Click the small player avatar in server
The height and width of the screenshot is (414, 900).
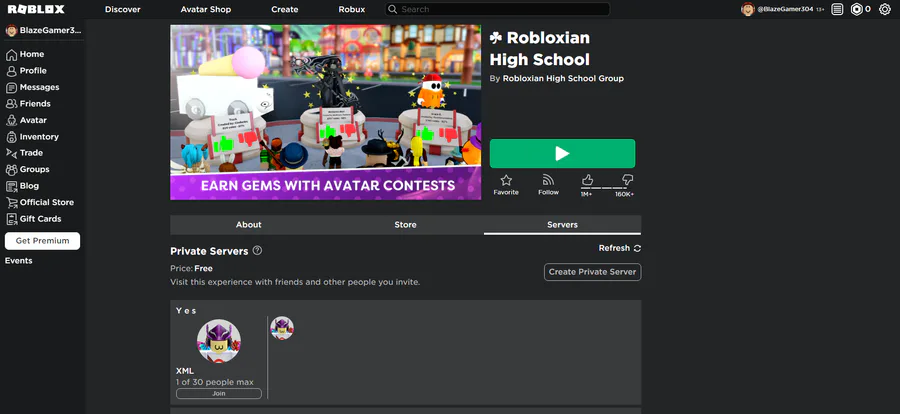(282, 328)
